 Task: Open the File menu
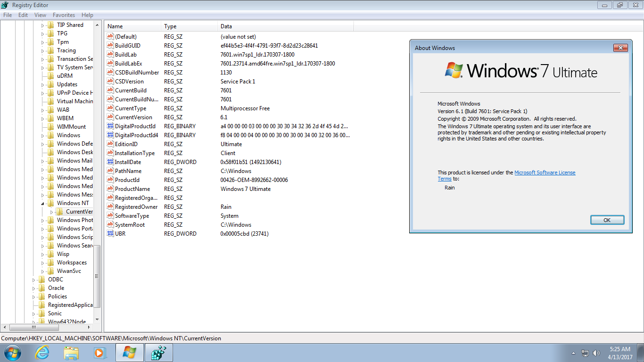coord(8,15)
